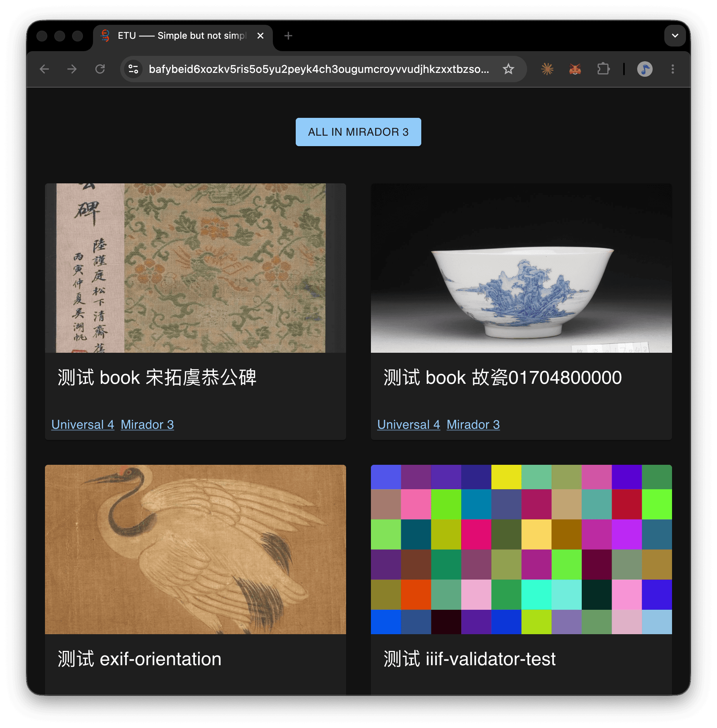The height and width of the screenshot is (728, 717).
Task: Open the Extensions puzzle piece menu
Action: pyautogui.click(x=603, y=69)
